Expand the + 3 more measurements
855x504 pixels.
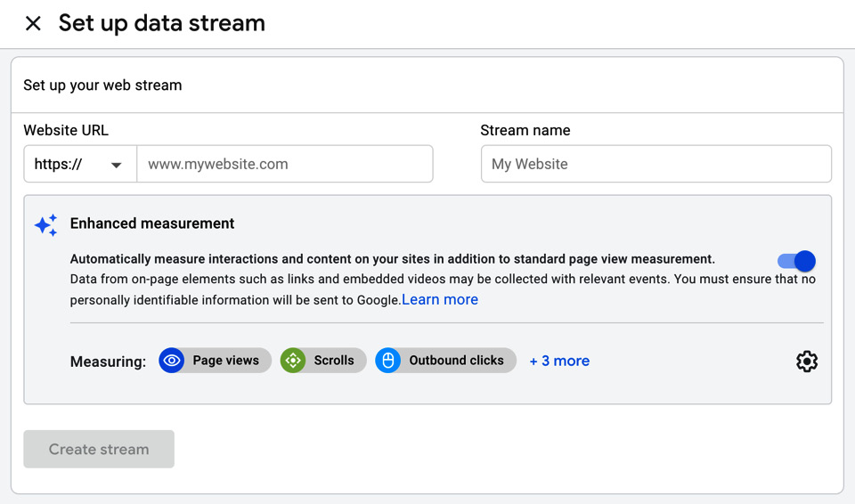(x=559, y=362)
